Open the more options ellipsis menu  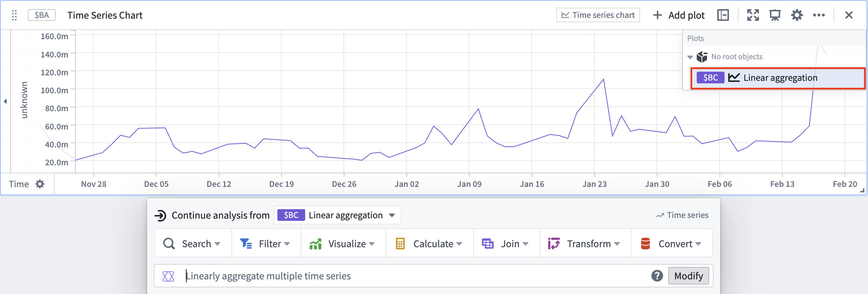(819, 15)
